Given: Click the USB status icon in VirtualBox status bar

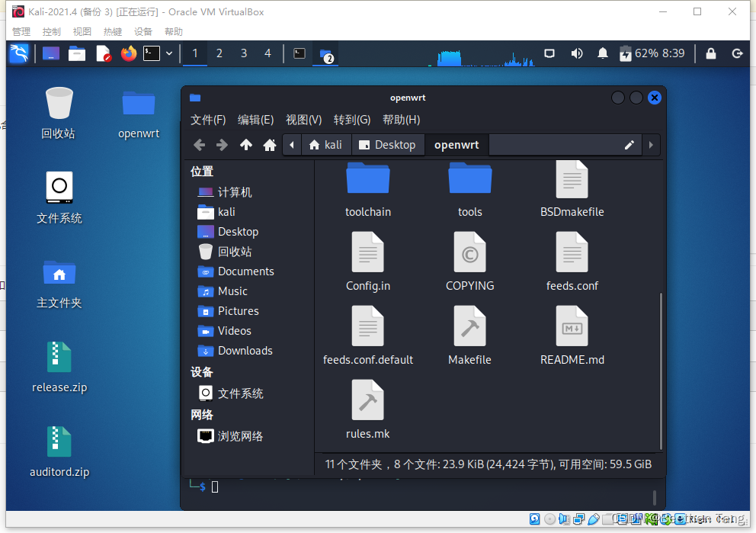Looking at the screenshot, I should click(594, 519).
